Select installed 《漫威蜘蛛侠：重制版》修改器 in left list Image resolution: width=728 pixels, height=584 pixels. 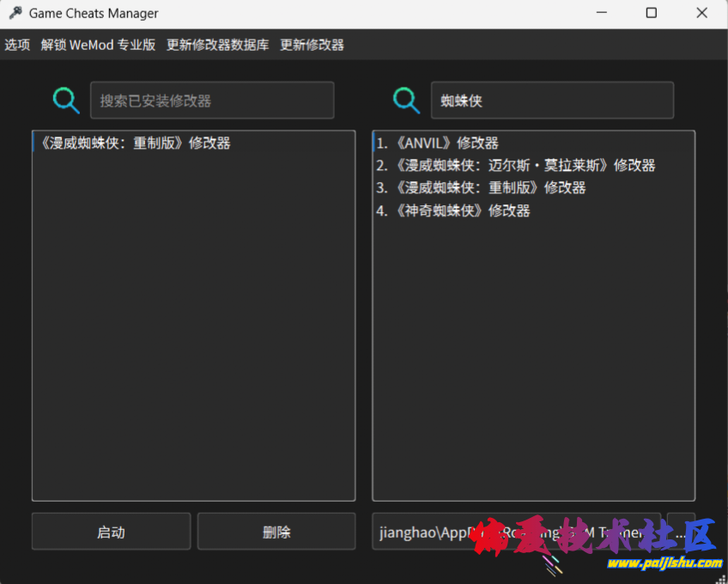[x=133, y=143]
